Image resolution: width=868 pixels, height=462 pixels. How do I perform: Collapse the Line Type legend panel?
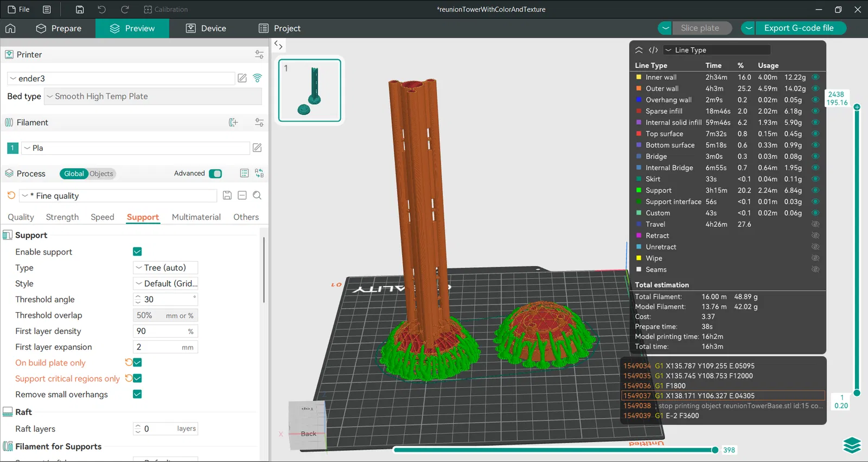(639, 50)
